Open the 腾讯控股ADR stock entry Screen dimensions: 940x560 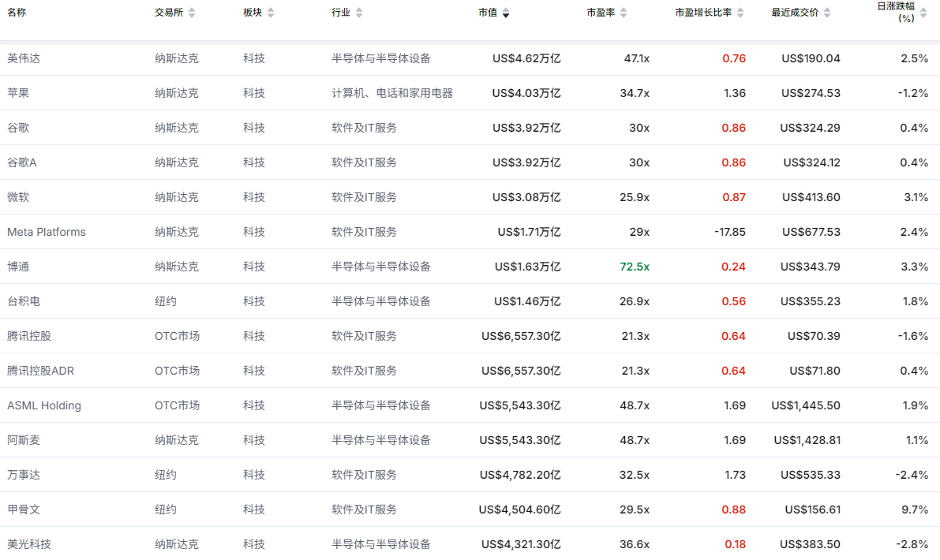[40, 371]
